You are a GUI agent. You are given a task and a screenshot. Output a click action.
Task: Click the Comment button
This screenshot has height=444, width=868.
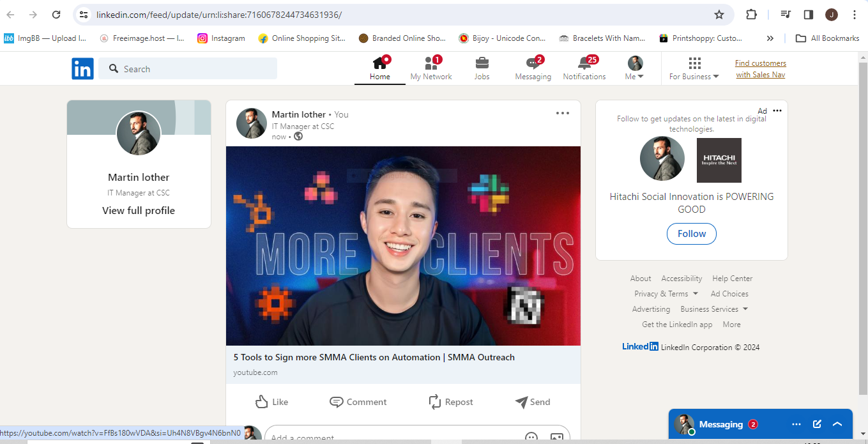pos(358,402)
